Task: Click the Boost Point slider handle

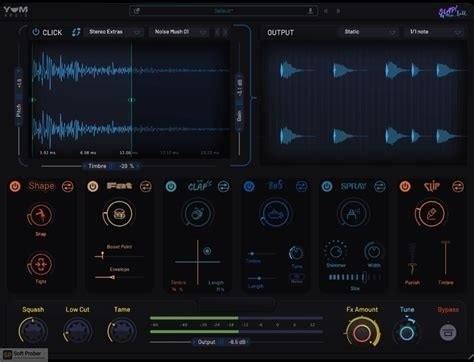Action: (x=102, y=256)
